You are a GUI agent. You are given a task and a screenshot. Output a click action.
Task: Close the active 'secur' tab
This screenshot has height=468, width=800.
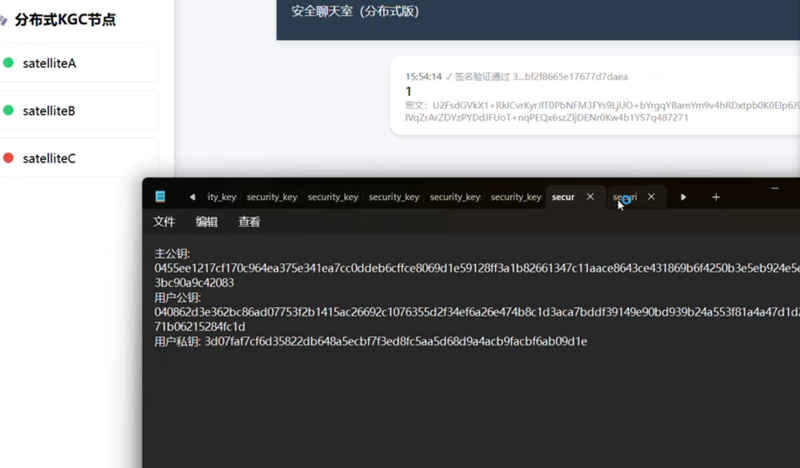(590, 196)
